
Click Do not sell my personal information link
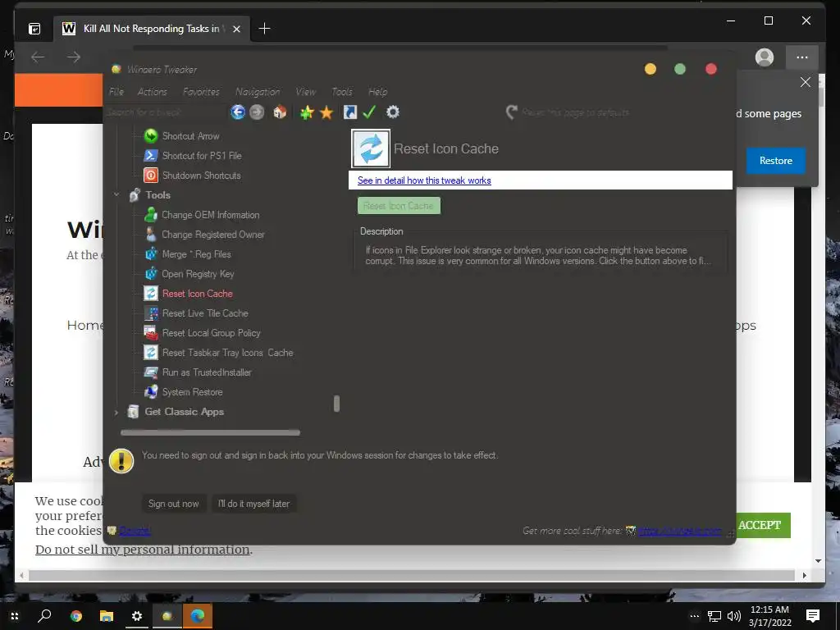[143, 550]
